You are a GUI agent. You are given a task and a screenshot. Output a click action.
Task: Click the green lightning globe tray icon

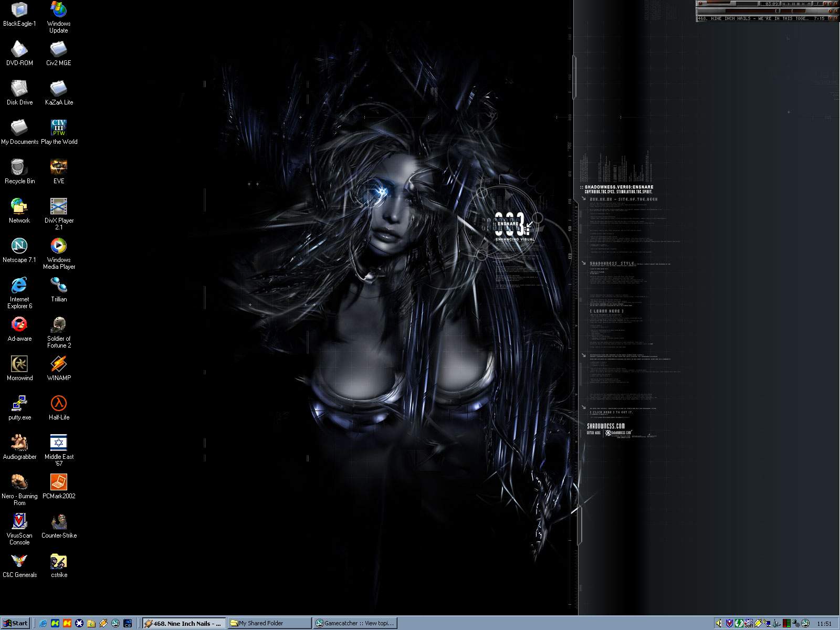click(739, 623)
